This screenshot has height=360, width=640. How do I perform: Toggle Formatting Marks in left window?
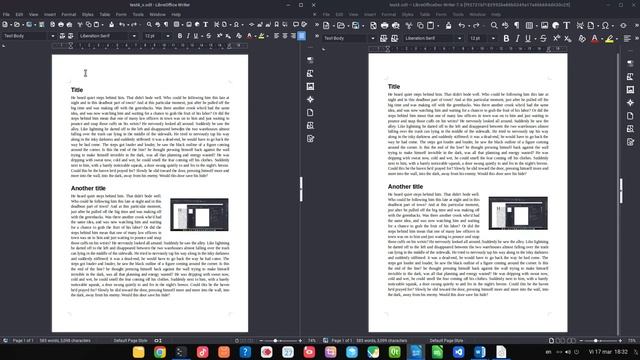point(166,24)
